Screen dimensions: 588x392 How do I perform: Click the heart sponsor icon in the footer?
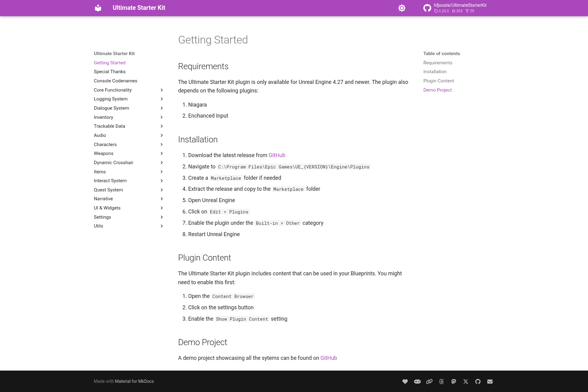click(405, 381)
